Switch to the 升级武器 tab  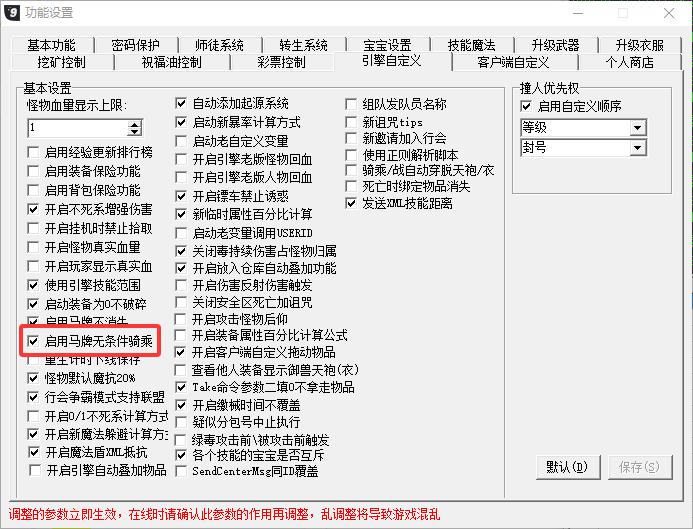click(556, 45)
